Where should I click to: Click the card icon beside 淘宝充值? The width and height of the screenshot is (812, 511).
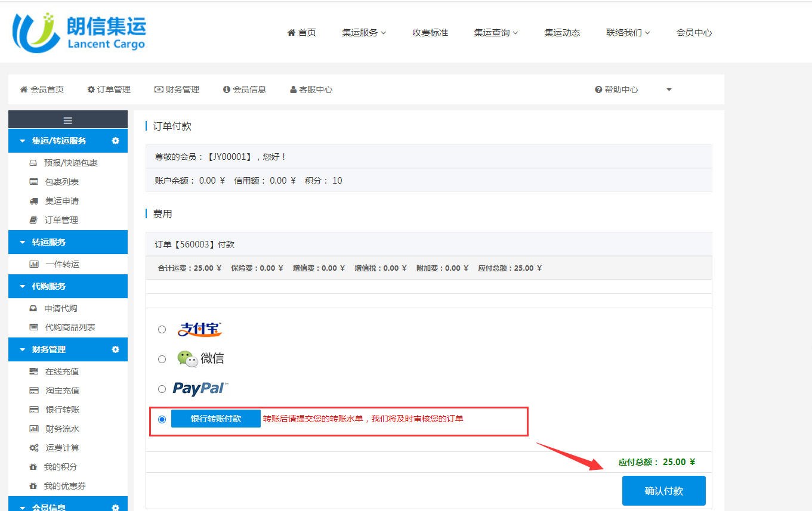pos(33,391)
